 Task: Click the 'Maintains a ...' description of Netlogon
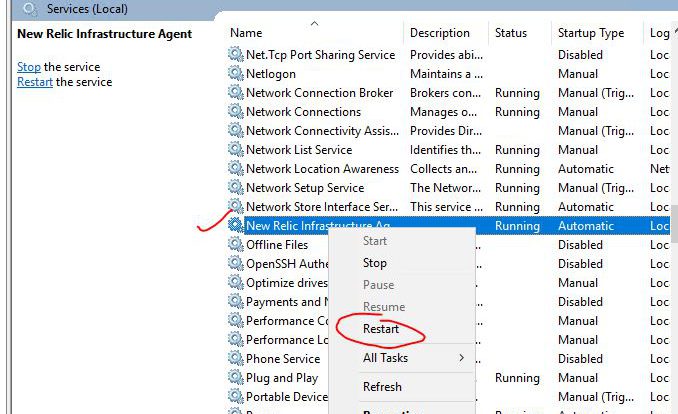click(x=446, y=74)
